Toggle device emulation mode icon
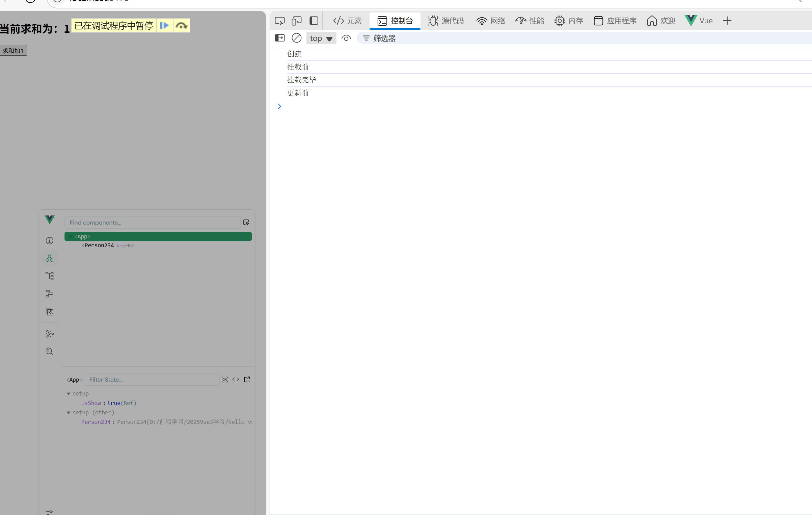 pyautogui.click(x=296, y=21)
